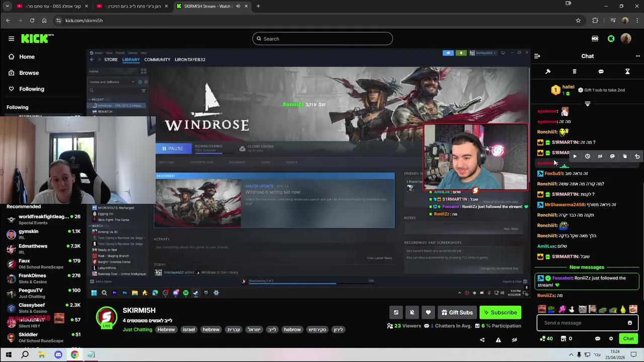Click crossed-eye hide icon in message toolbar

click(x=600, y=156)
